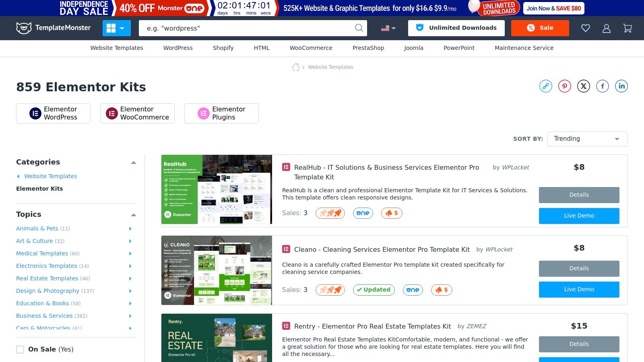This screenshot has height=362, width=644.
Task: Click Updated badge on Cleano
Action: (x=374, y=290)
